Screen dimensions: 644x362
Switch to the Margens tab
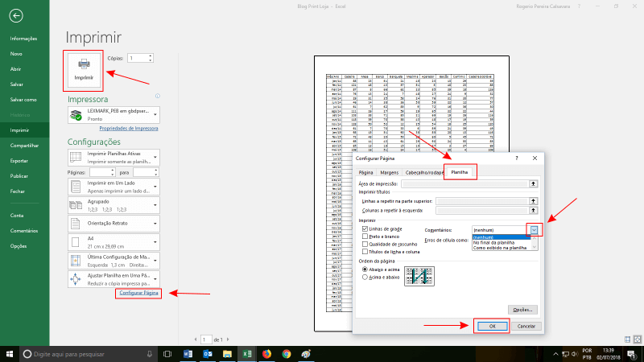tap(390, 171)
